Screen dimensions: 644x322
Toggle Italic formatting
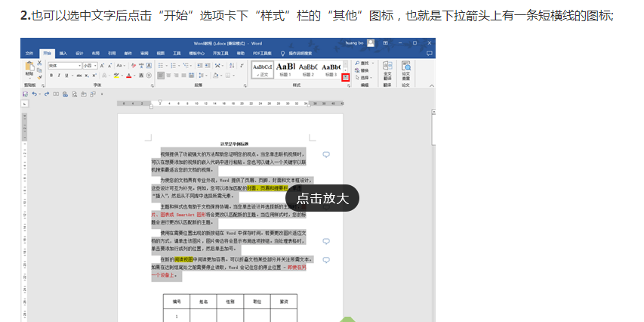(x=59, y=76)
